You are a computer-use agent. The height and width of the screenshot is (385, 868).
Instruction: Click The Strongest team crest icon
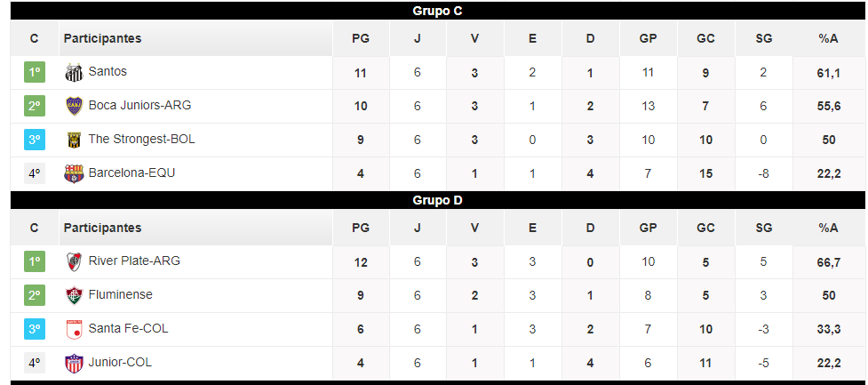pos(74,140)
